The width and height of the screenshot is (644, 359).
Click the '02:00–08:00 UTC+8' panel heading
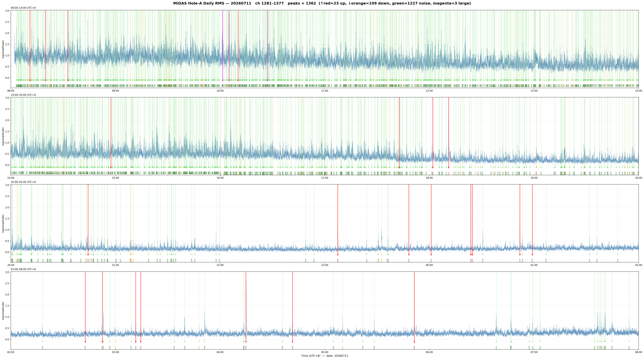[23, 269]
